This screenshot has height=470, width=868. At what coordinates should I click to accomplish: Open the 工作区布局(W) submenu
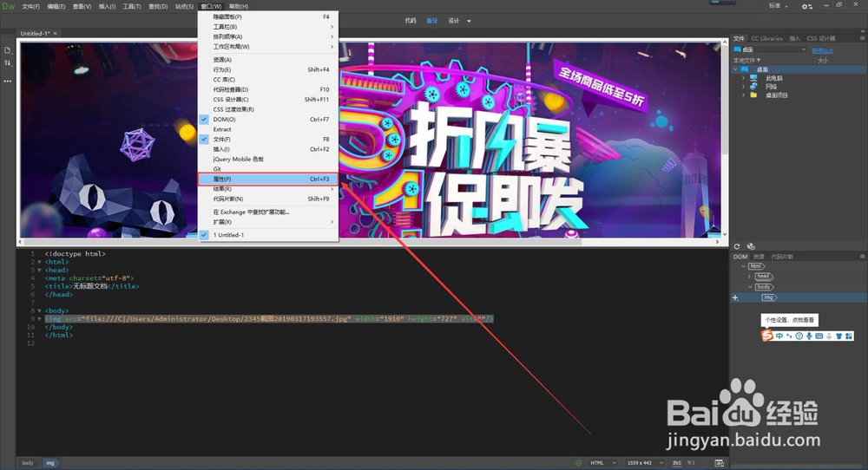[268, 47]
